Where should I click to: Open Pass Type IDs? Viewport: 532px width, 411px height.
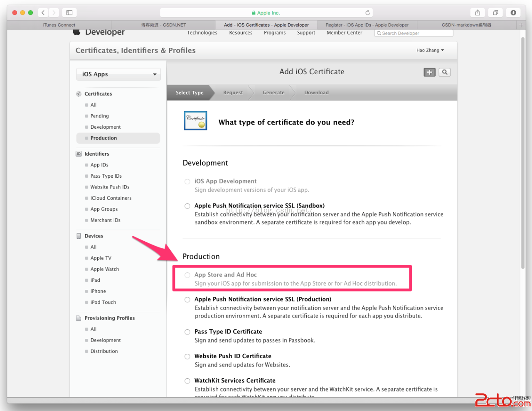pos(106,176)
